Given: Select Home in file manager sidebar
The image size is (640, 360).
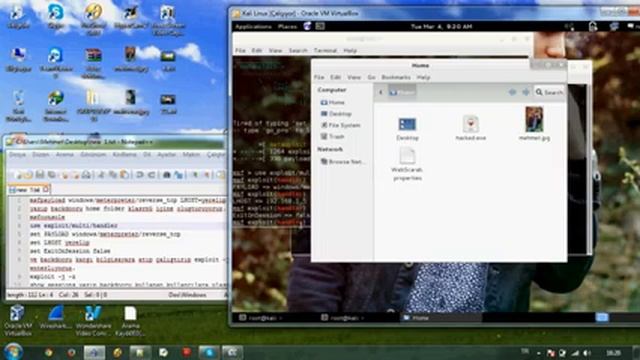Looking at the screenshot, I should 333,102.
